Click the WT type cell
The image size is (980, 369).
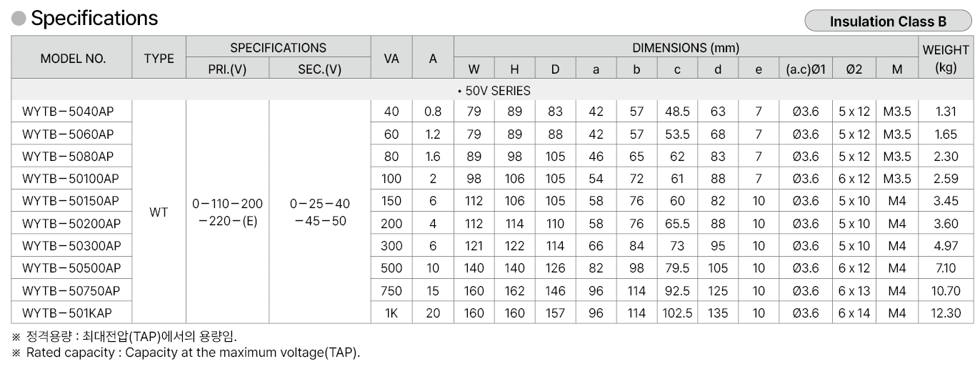(159, 212)
